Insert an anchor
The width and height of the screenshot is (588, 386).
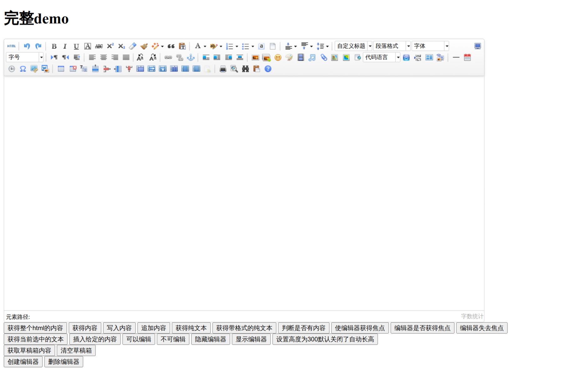191,58
